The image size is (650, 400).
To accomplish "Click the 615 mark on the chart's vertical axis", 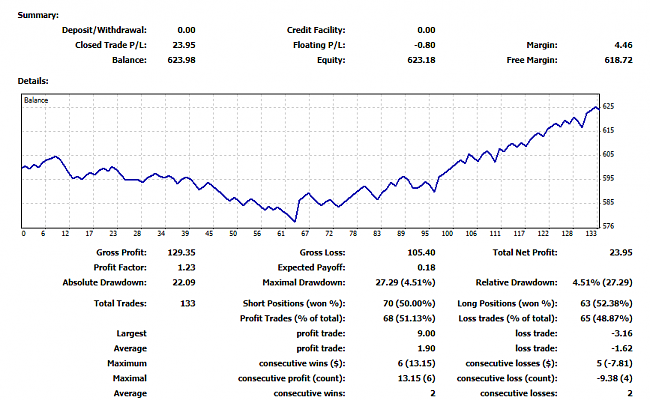I will 608,131.
